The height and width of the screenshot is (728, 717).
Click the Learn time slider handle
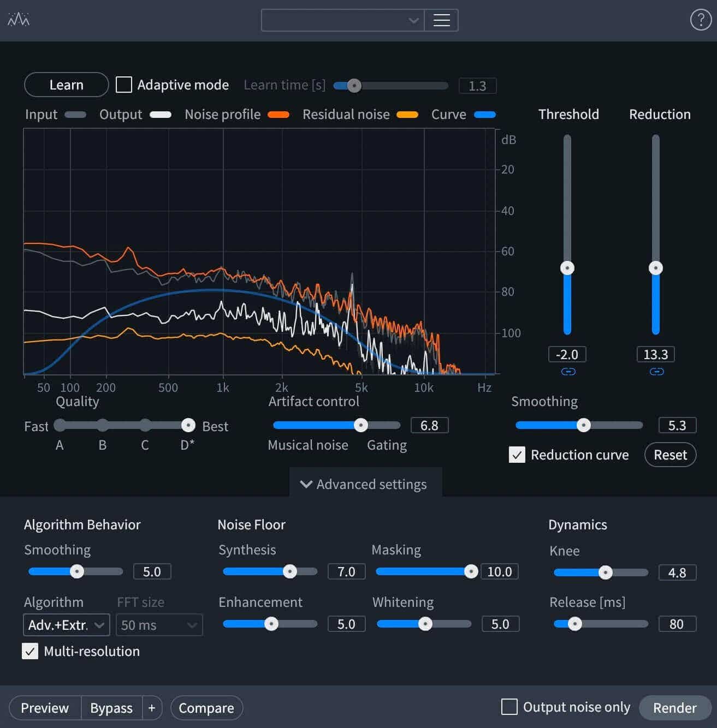click(x=354, y=86)
